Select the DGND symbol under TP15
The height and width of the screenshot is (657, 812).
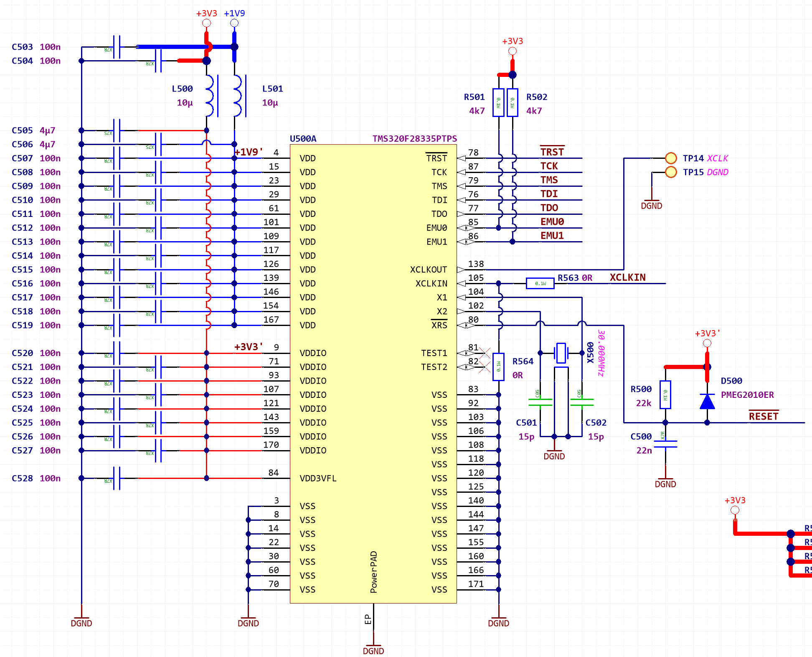652,204
